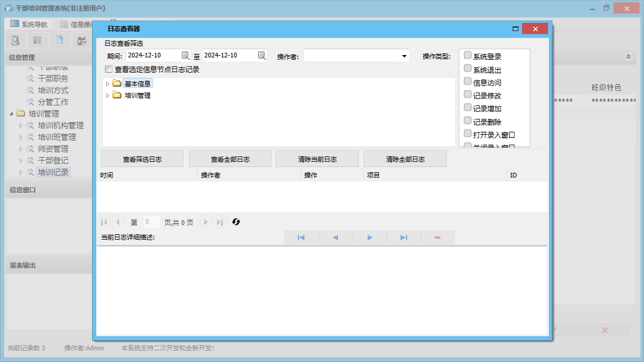The image size is (644, 362).
Task: Select 分管工作 in sidebar tree
Action: pos(53,102)
